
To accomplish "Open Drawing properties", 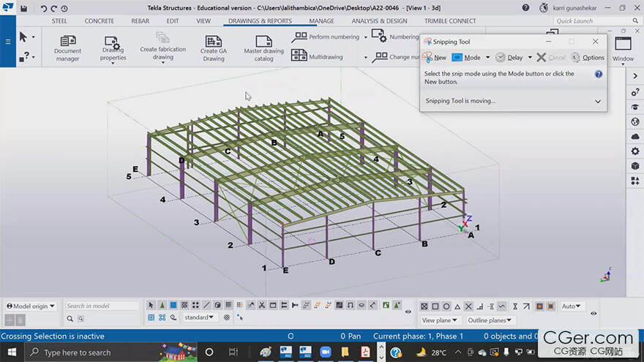I will coord(113,49).
